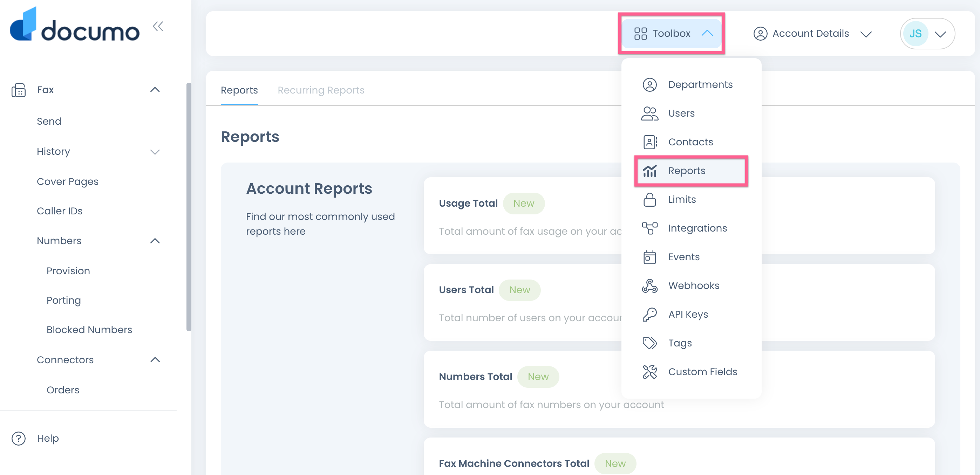Collapse the sidebar with double-chevron icon

pos(158,26)
